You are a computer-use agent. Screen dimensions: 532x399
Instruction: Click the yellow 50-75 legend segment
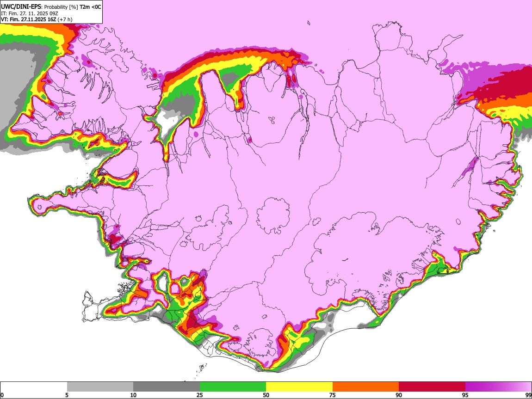tap(299, 387)
